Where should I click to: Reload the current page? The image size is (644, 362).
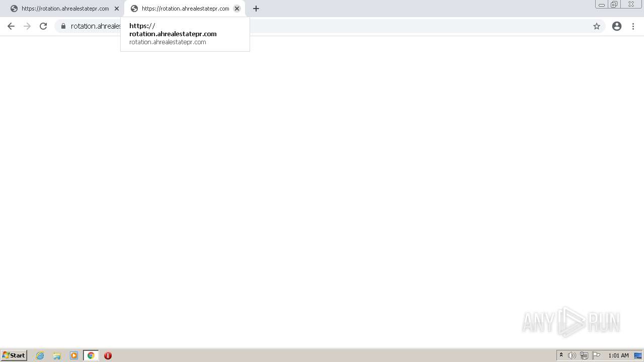tap(43, 26)
